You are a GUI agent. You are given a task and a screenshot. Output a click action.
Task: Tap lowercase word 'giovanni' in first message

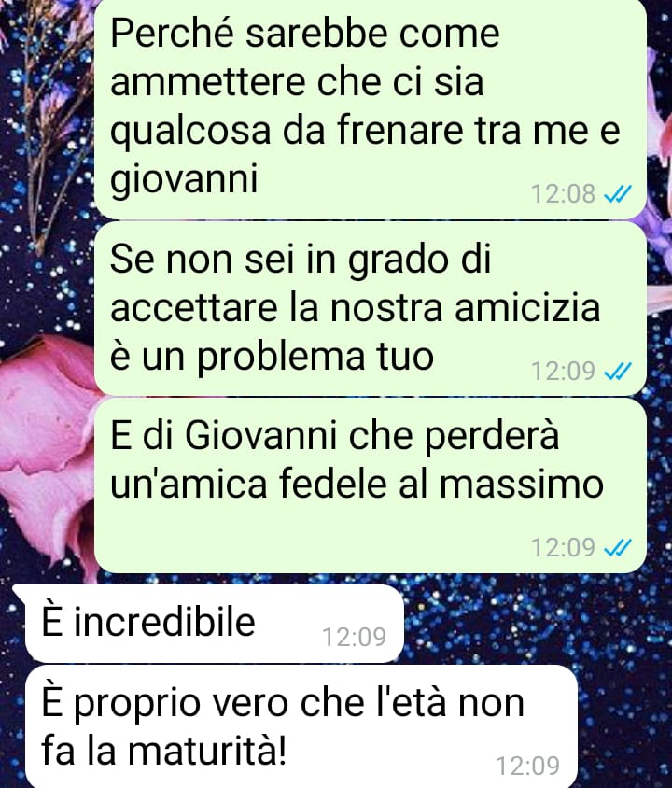click(x=184, y=179)
